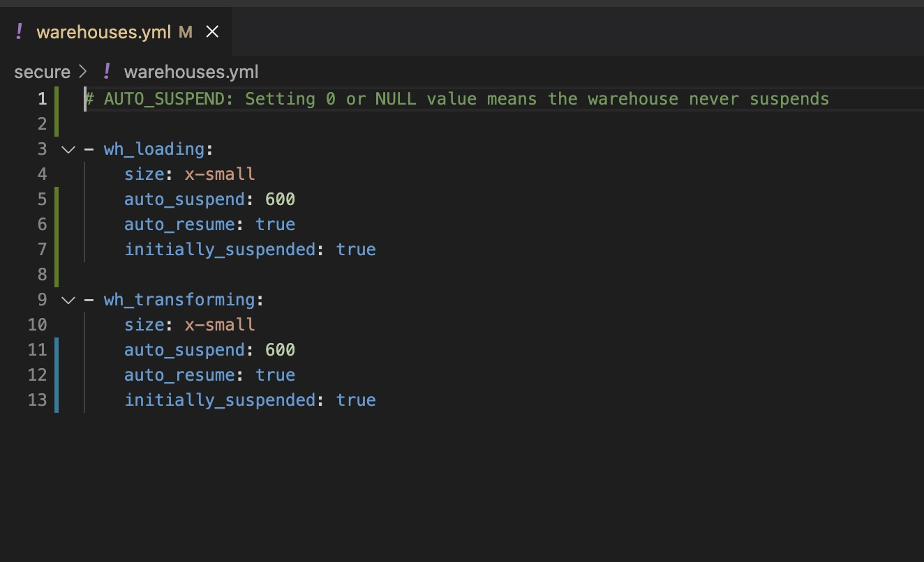
Task: Click line number 13 in the gutter
Action: tap(38, 400)
